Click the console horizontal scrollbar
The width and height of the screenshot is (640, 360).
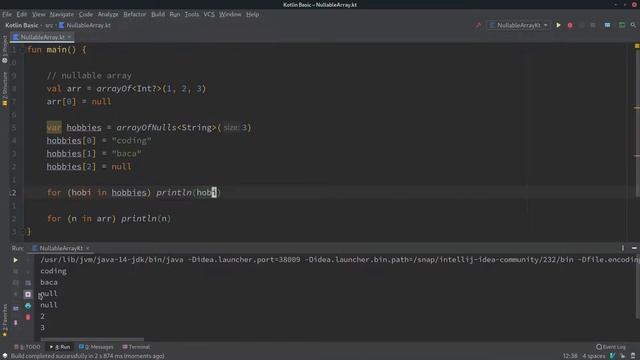(92, 339)
